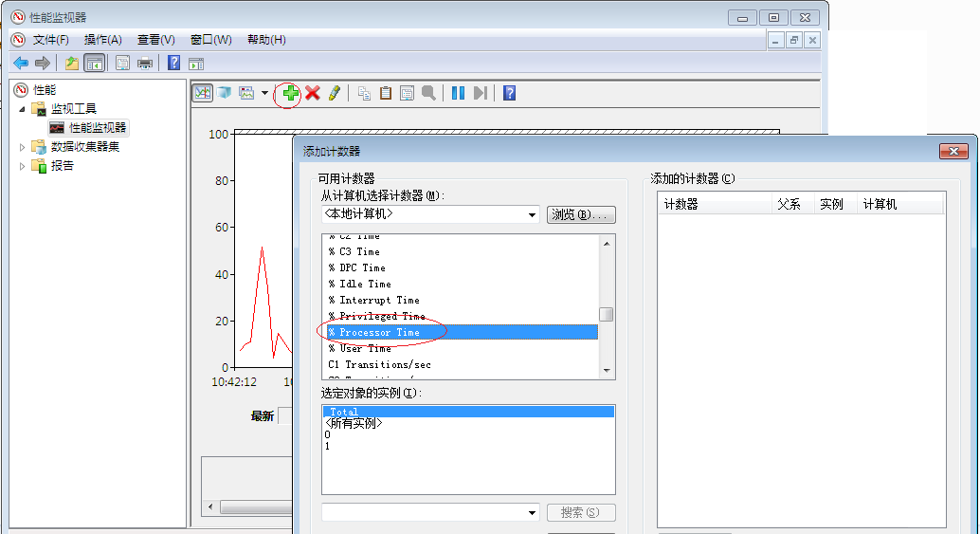Viewport: 980px width, 534px height.
Task: Delete counter with the red X icon
Action: pos(313,93)
